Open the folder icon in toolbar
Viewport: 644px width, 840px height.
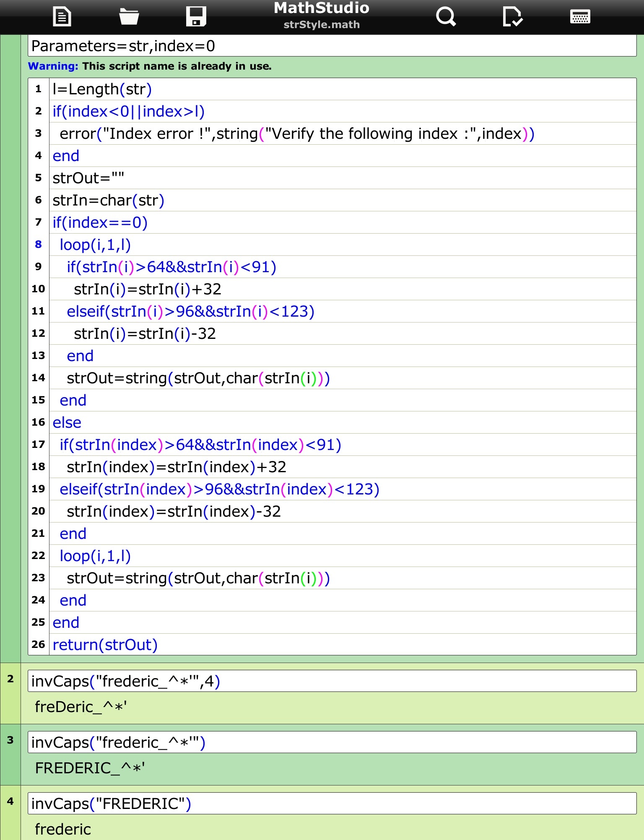pyautogui.click(x=129, y=17)
